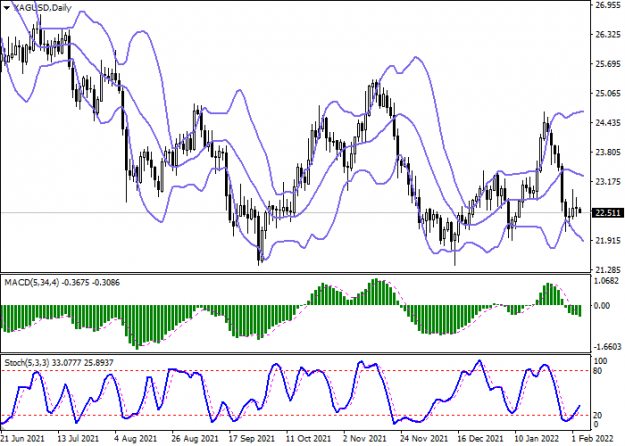Screen dimensions: 625x446
Task: Select the 21 Jun 2021 date label
Action: coord(23,439)
